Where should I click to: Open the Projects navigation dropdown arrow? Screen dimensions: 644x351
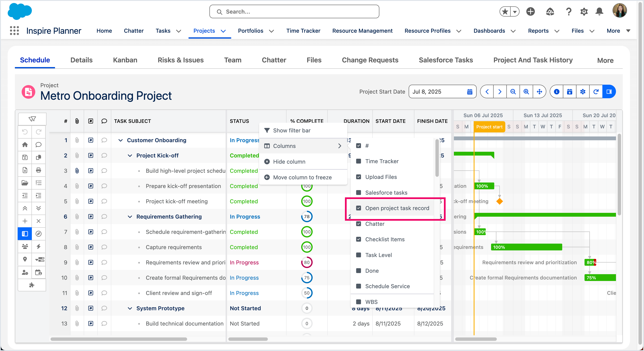[223, 31]
